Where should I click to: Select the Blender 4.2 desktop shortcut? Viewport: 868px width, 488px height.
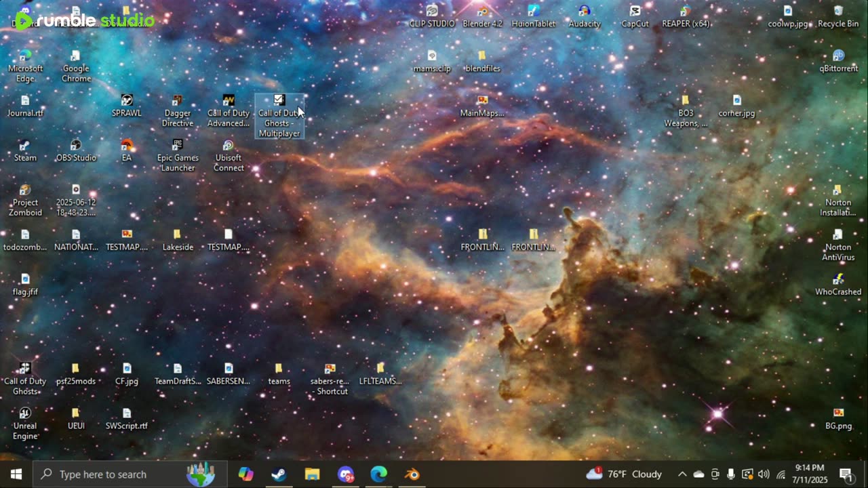pos(482,16)
